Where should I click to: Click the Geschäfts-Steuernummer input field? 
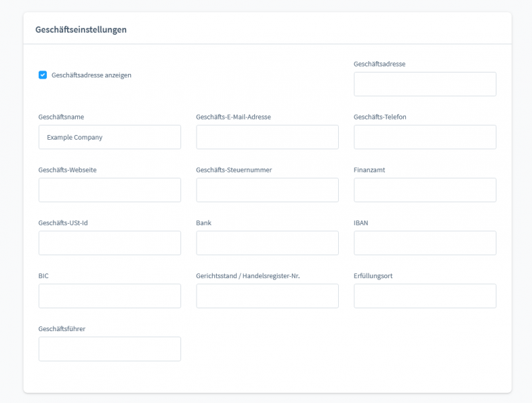coord(267,190)
